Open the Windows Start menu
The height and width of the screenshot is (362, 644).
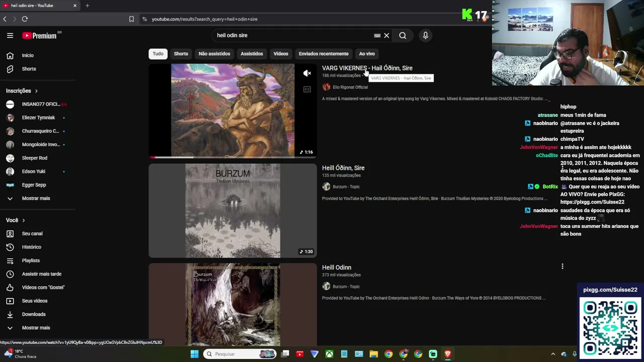(194, 354)
